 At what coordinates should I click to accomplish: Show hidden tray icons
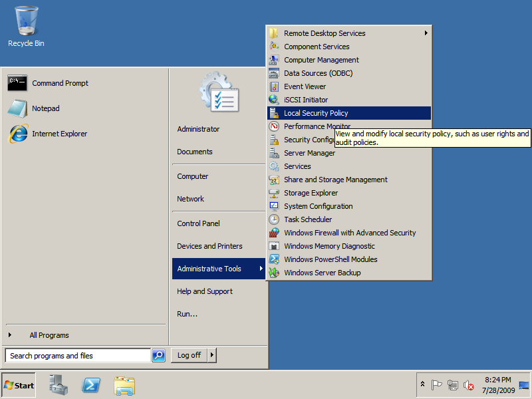[x=422, y=384]
